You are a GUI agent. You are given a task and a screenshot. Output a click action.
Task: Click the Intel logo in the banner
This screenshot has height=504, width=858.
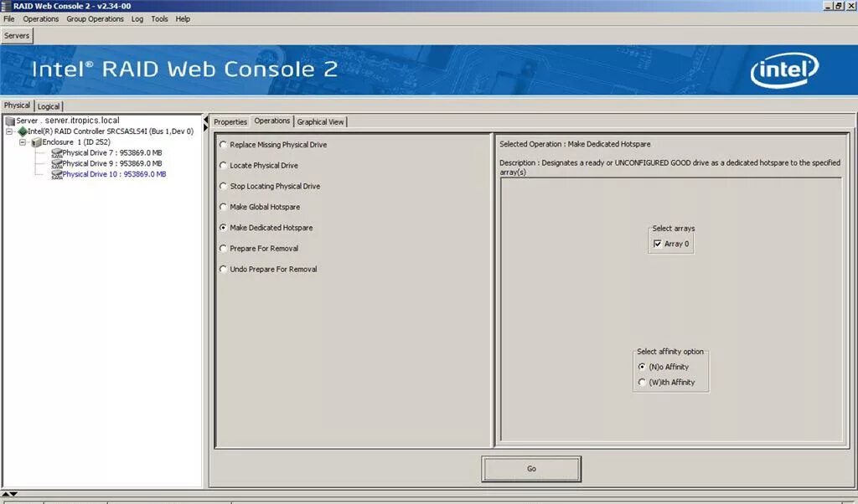click(x=784, y=70)
